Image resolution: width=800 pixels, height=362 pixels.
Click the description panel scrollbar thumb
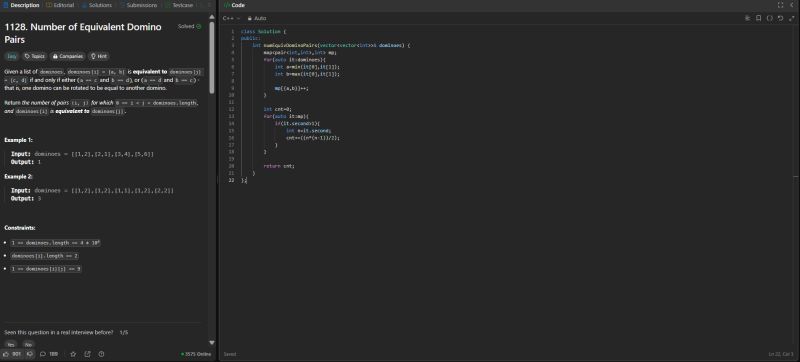point(212,57)
